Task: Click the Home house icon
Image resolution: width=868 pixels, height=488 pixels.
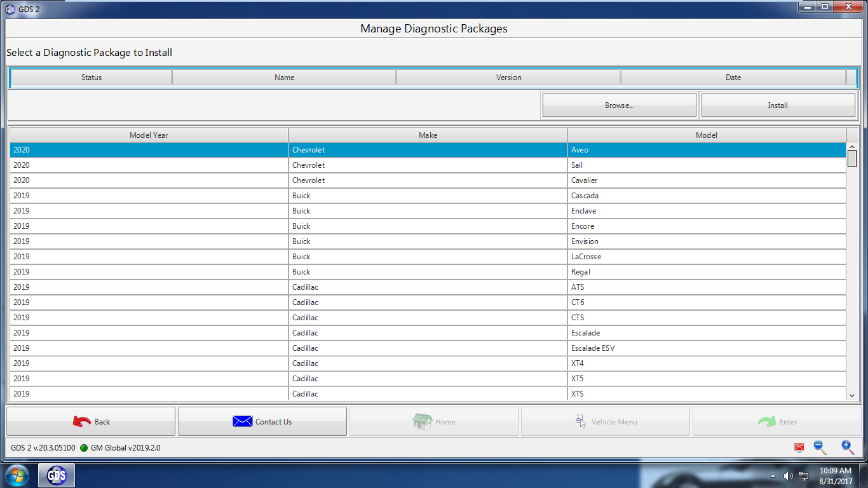Action: coord(422,421)
